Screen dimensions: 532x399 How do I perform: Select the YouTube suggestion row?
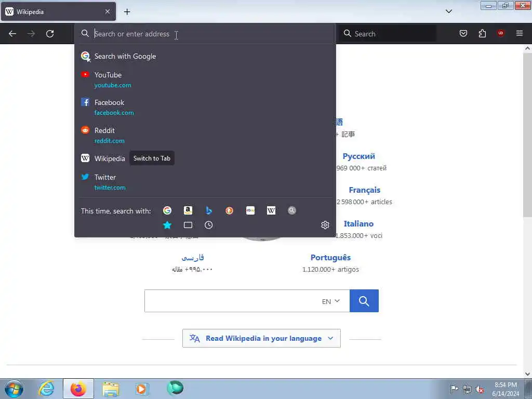coord(205,79)
